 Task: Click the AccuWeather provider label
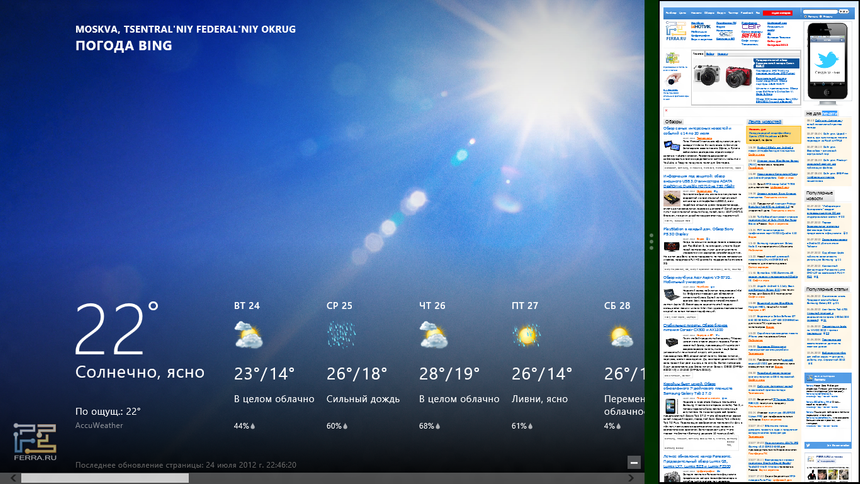coord(99,425)
